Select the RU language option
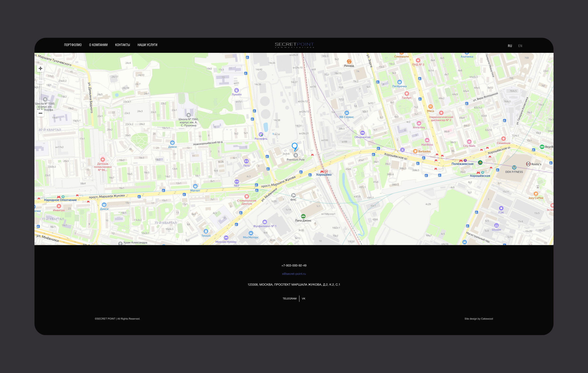The image size is (588, 373). [510, 46]
